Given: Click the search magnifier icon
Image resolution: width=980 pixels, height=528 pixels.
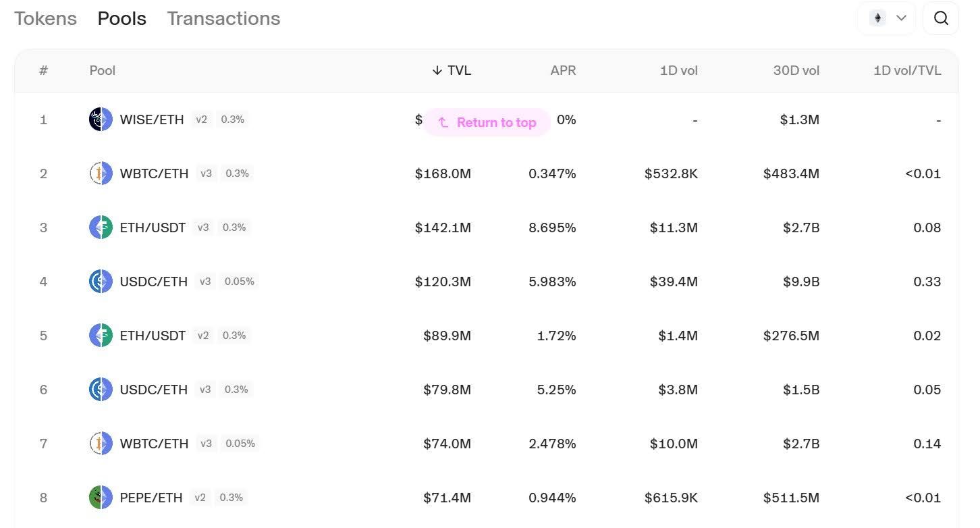Looking at the screenshot, I should pos(941,18).
